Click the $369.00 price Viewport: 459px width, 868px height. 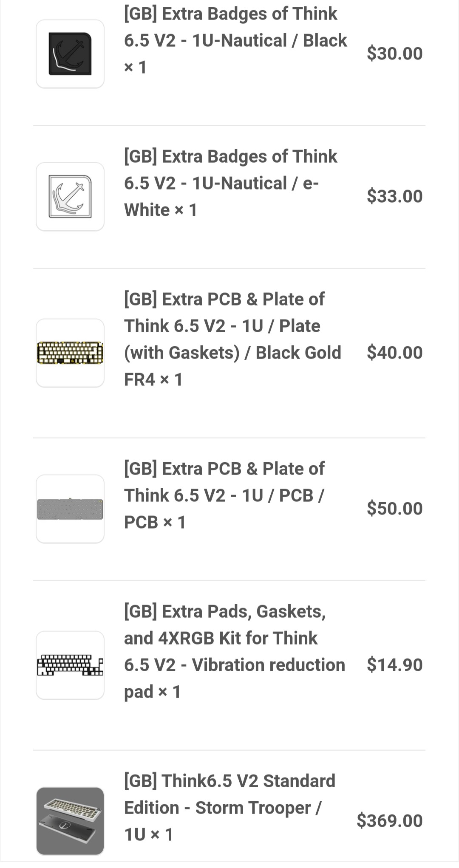click(x=390, y=821)
